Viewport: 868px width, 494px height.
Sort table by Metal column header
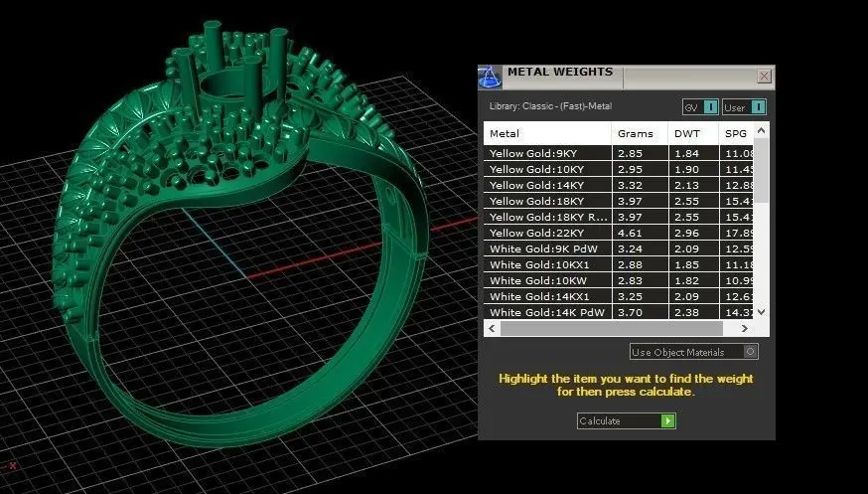pos(547,133)
